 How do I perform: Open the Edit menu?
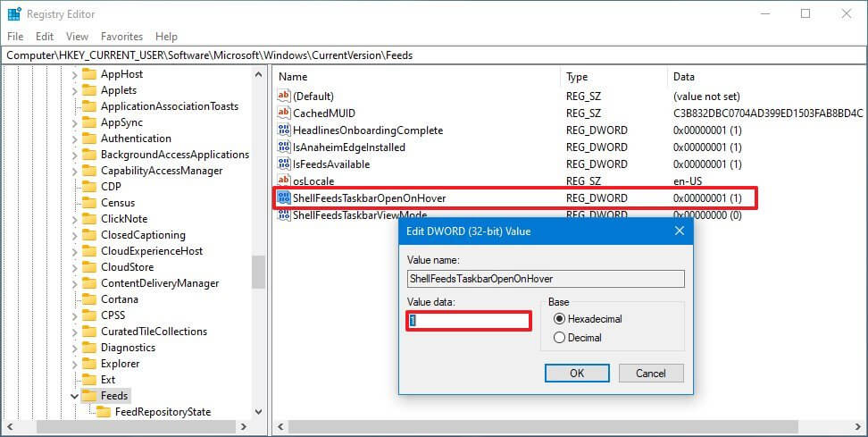pyautogui.click(x=45, y=37)
